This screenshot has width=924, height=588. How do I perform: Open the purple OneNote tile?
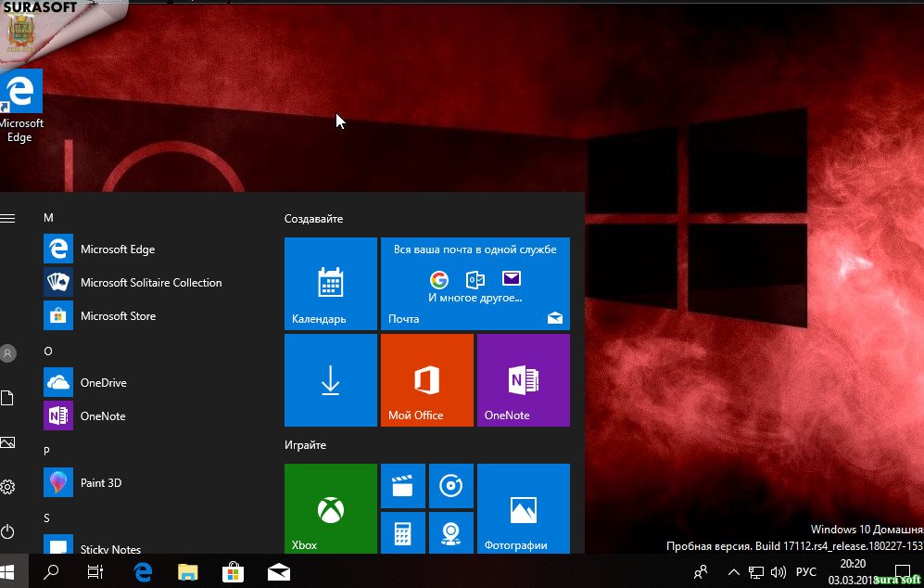pos(523,380)
